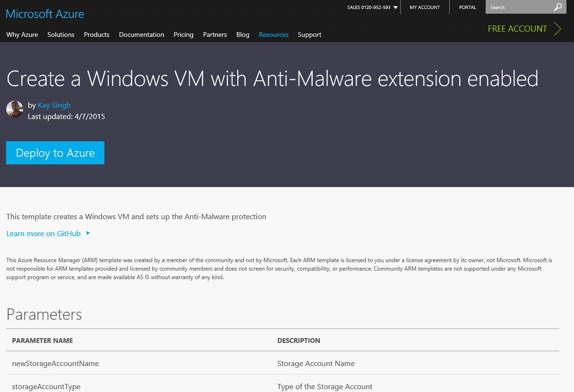Open the Why Azure menu
This screenshot has width=574, height=392.
pyautogui.click(x=22, y=34)
